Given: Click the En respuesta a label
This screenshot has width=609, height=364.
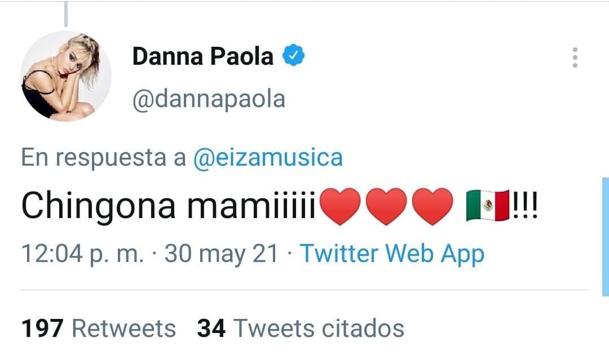Looking at the screenshot, I should tap(103, 157).
